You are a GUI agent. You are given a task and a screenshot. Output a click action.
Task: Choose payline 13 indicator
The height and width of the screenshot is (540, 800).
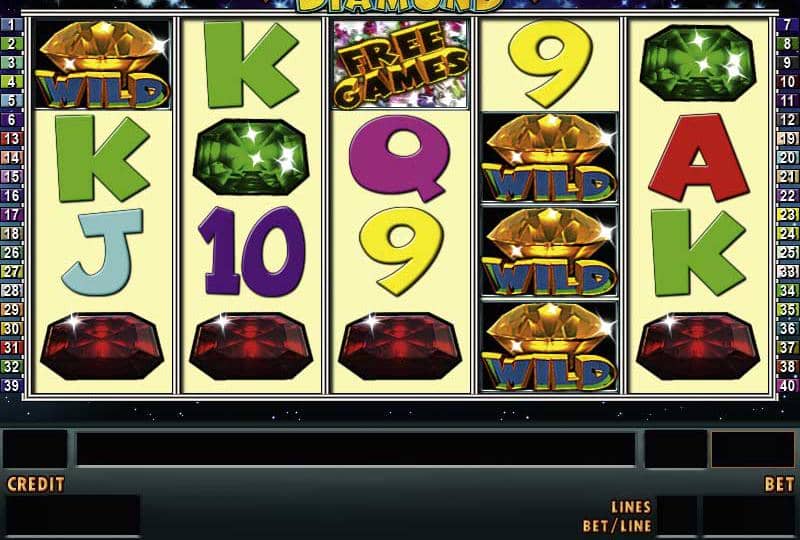(x=11, y=139)
